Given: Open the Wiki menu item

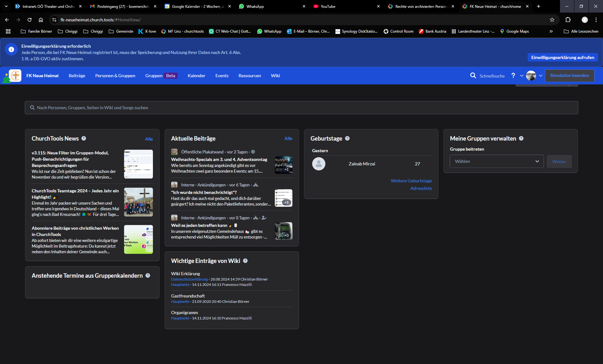Looking at the screenshot, I should (275, 76).
